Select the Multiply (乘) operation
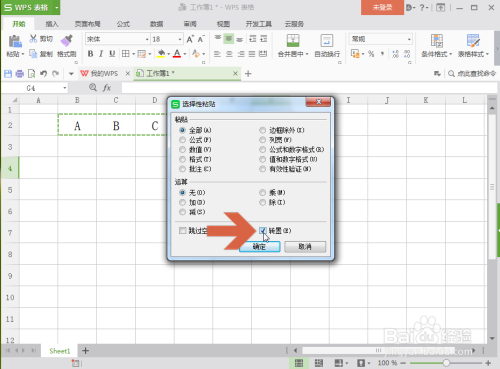Screen dimensions: 500x369 click(x=263, y=192)
